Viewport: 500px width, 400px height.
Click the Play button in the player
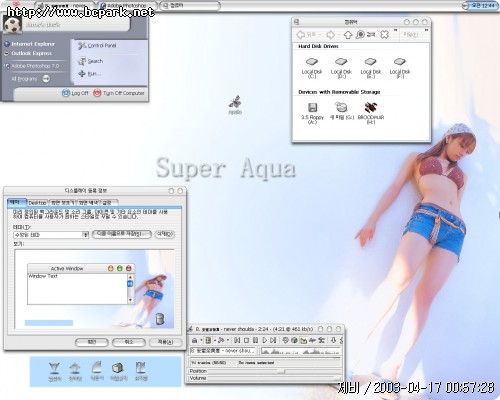point(264,340)
